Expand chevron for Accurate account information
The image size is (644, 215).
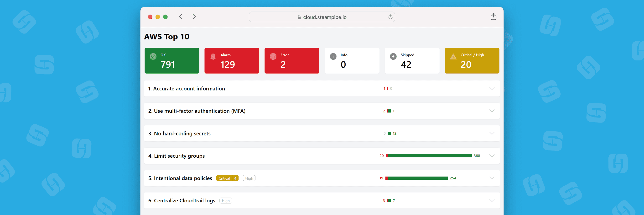(492, 89)
